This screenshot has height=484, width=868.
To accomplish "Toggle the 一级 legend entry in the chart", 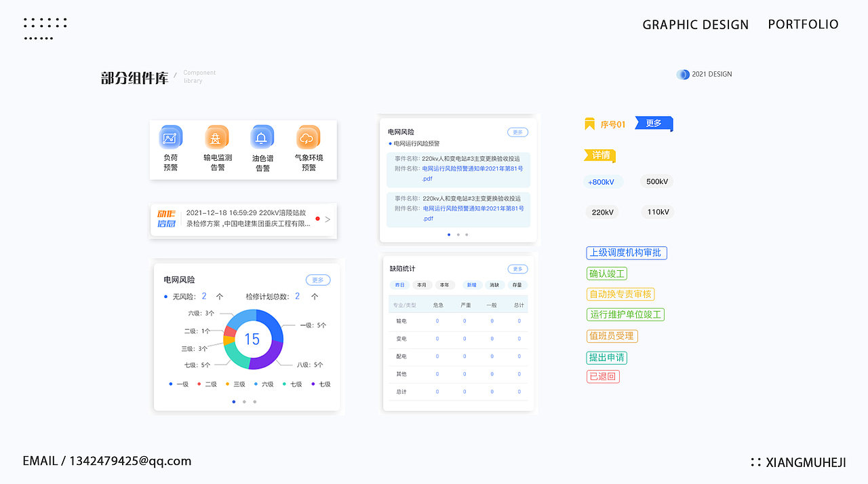I will 179,384.
